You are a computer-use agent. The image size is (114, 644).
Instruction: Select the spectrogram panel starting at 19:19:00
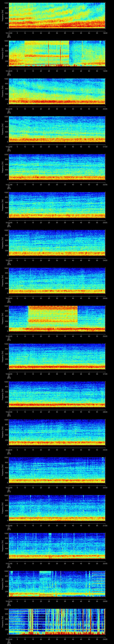(57, 91)
